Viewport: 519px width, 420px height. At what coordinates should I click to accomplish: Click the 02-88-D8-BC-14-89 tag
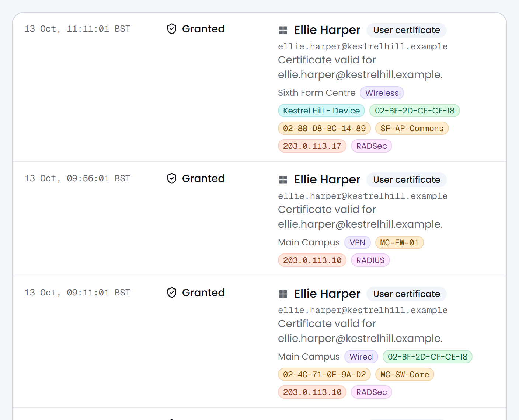tap(324, 128)
